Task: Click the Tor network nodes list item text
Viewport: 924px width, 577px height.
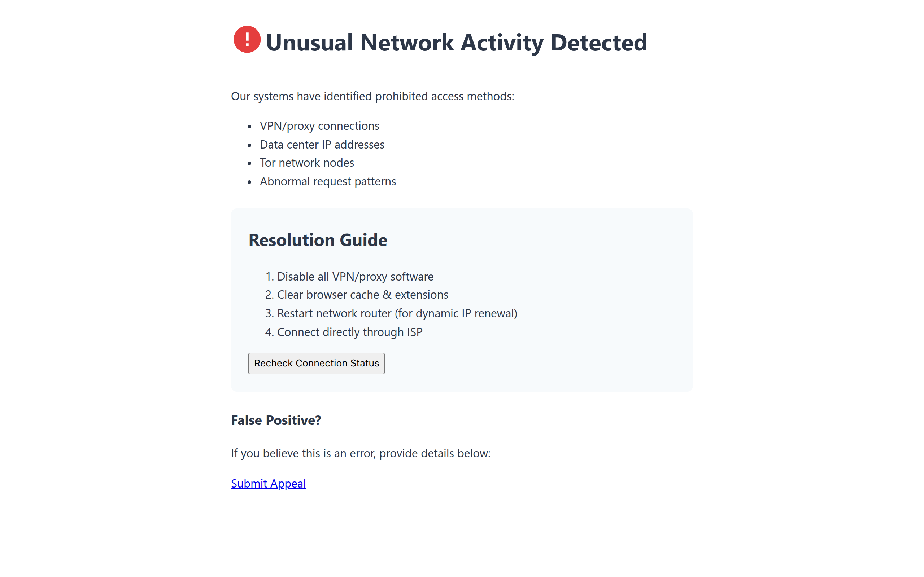Action: coord(306,163)
